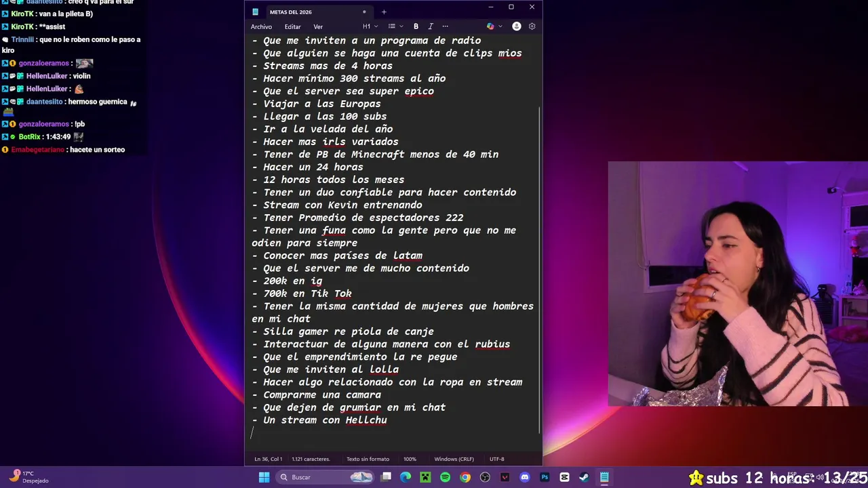The image size is (868, 488).
Task: Click the line 'Que me inviten al lolla'
Action: pos(325,369)
